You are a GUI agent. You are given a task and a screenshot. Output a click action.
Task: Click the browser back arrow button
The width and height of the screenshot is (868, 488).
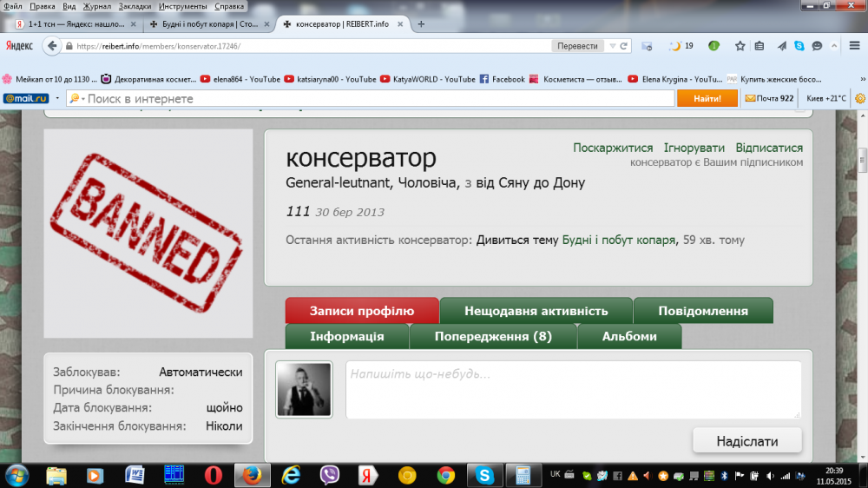point(52,46)
